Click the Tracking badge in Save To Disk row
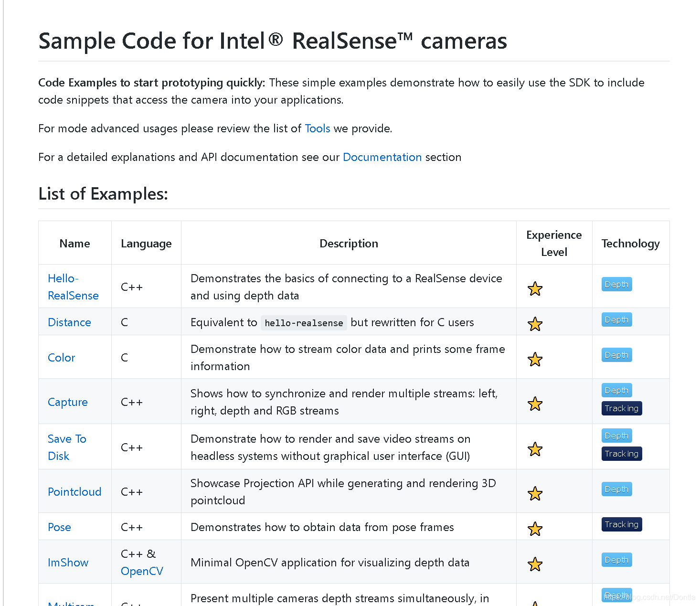 pos(622,454)
